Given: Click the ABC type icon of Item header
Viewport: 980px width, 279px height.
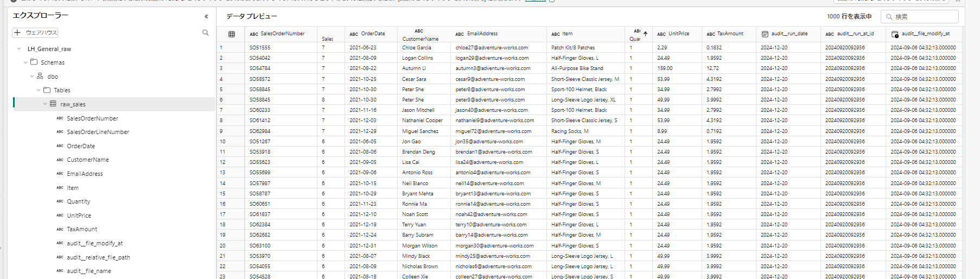Looking at the screenshot, I should pos(556,34).
